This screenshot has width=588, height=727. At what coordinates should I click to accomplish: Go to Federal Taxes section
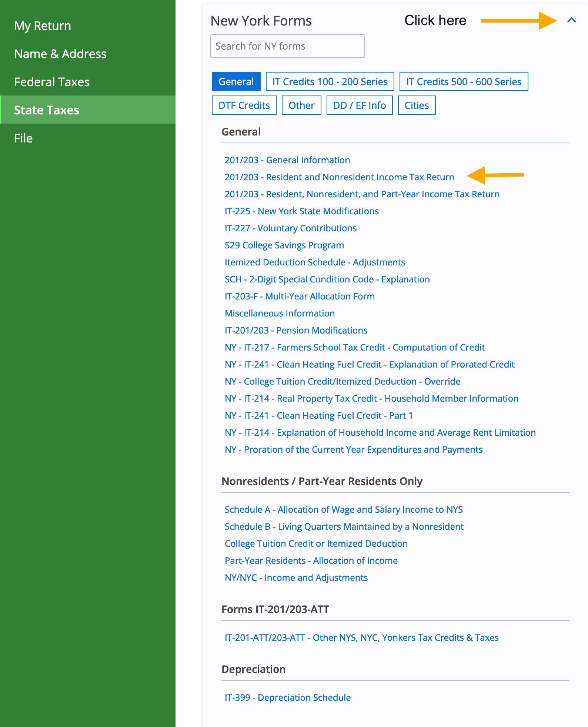click(52, 82)
